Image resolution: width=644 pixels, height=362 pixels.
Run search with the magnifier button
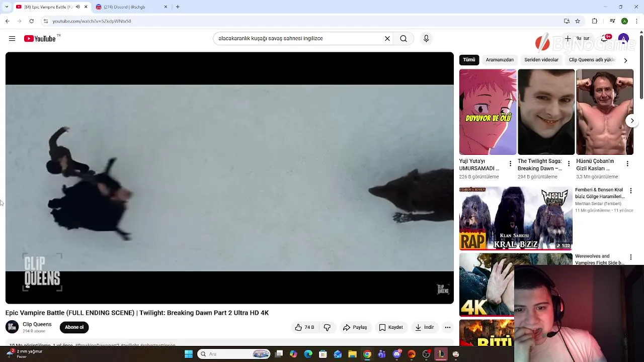click(x=404, y=38)
